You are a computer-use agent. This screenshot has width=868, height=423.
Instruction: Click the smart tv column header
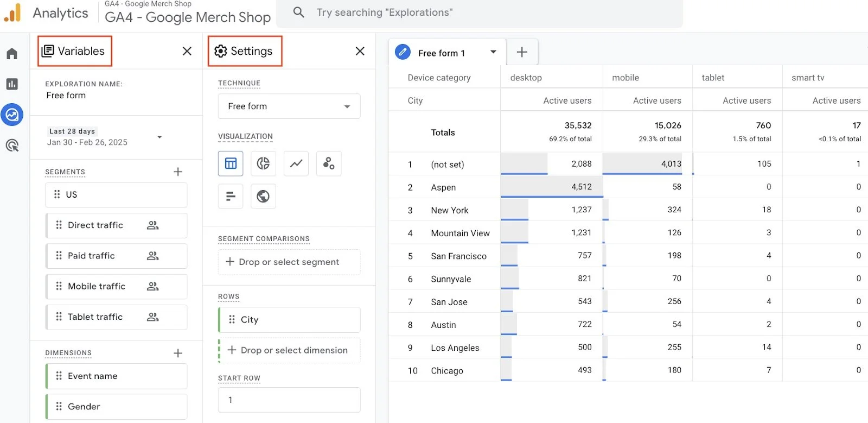[808, 78]
